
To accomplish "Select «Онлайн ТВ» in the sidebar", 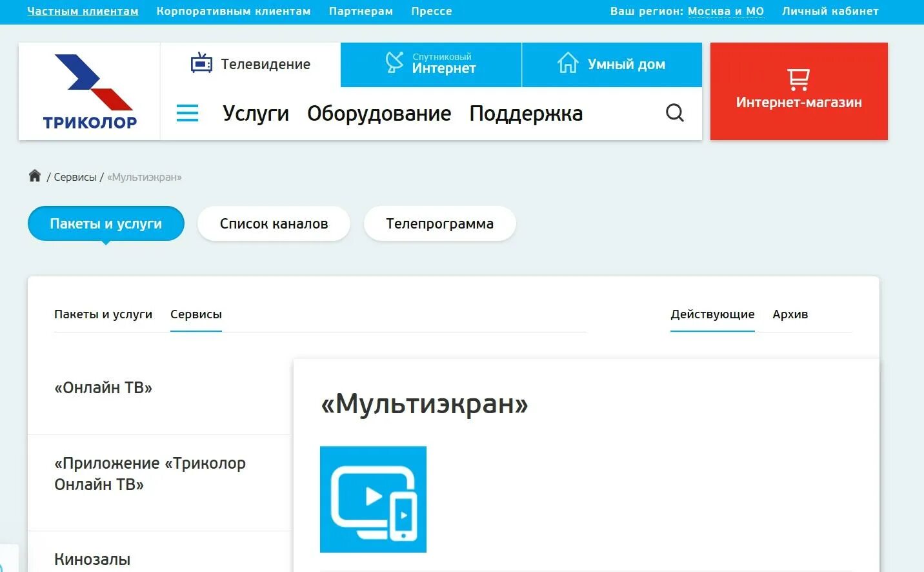I will 103,388.
